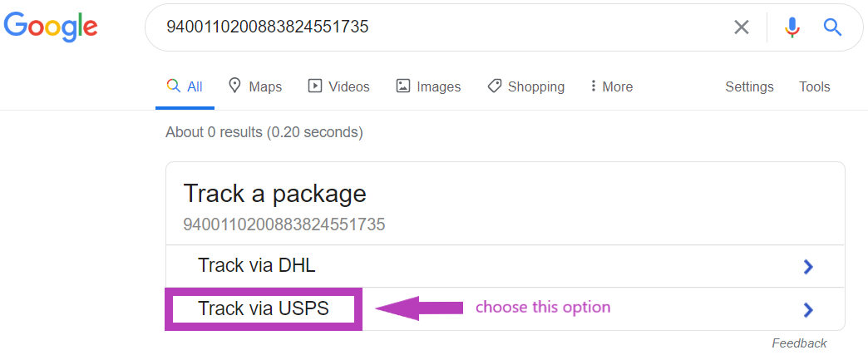Click the Videos play icon

click(x=315, y=86)
